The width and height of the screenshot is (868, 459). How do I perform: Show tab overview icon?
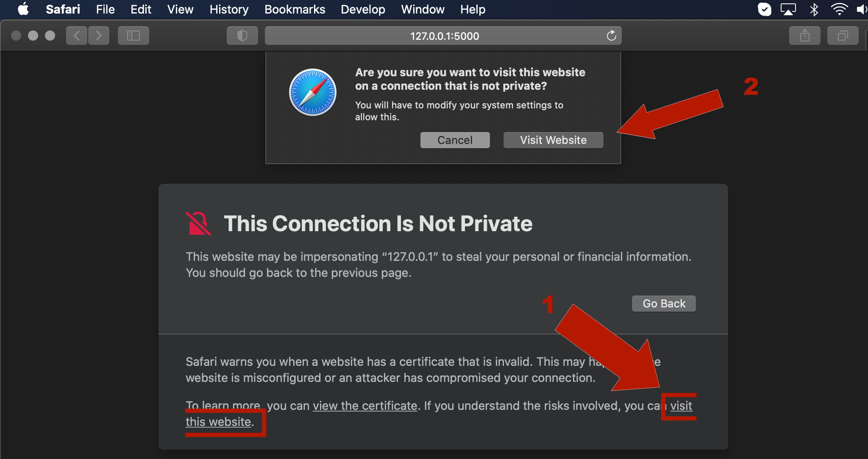(x=843, y=36)
